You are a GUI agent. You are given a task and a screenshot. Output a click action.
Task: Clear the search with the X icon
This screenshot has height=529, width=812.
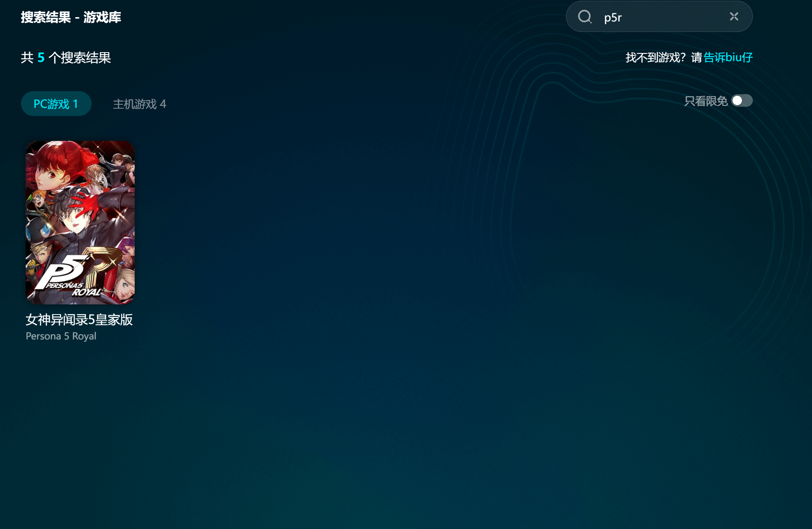pos(734,16)
